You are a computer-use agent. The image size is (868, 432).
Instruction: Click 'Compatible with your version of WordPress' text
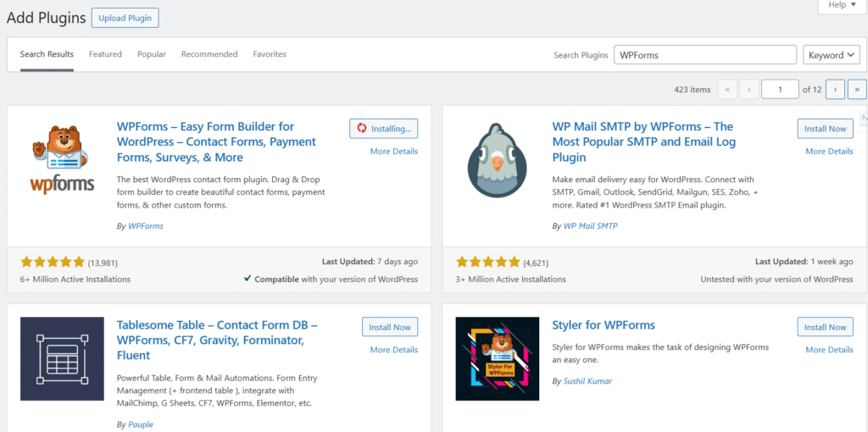tap(331, 280)
